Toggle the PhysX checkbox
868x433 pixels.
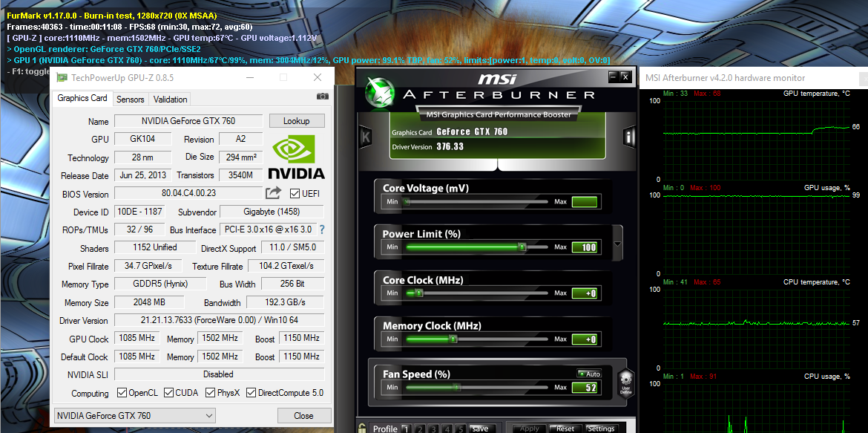coord(210,393)
